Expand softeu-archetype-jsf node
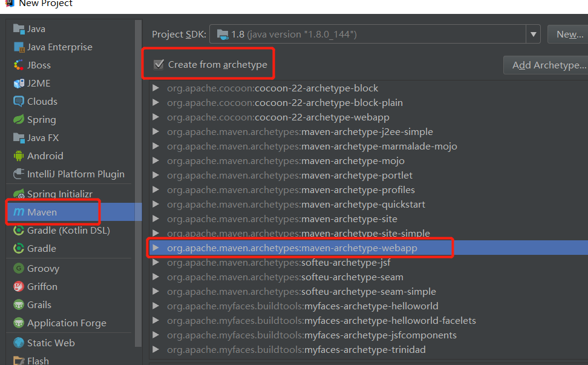The width and height of the screenshot is (588, 365). click(155, 263)
